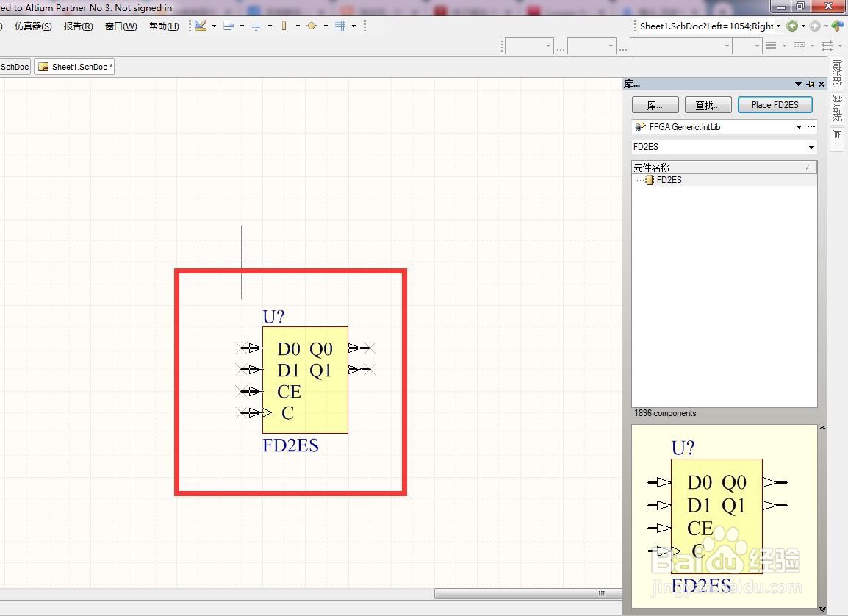The width and height of the screenshot is (848, 616).
Task: Open the 库... side panel tab
Action: tap(837, 138)
